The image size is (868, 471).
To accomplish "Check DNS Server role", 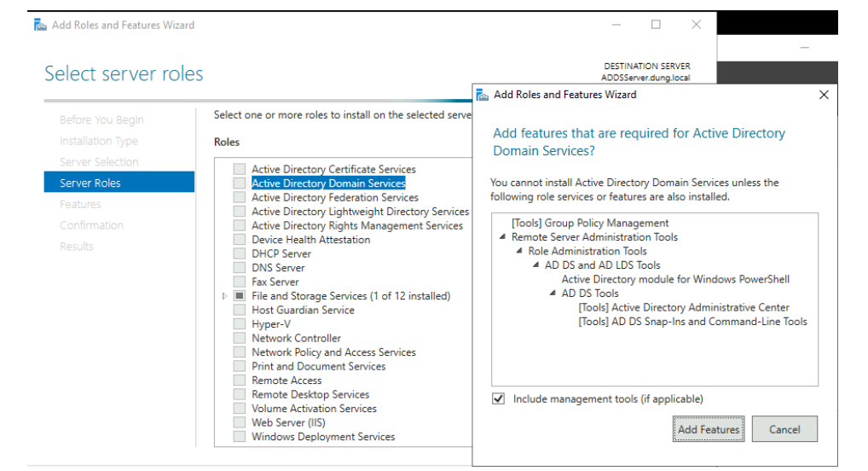I will [239, 268].
